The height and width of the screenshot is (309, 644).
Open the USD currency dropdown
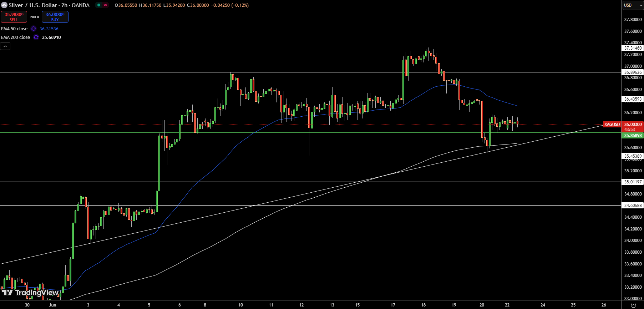coord(633,5)
